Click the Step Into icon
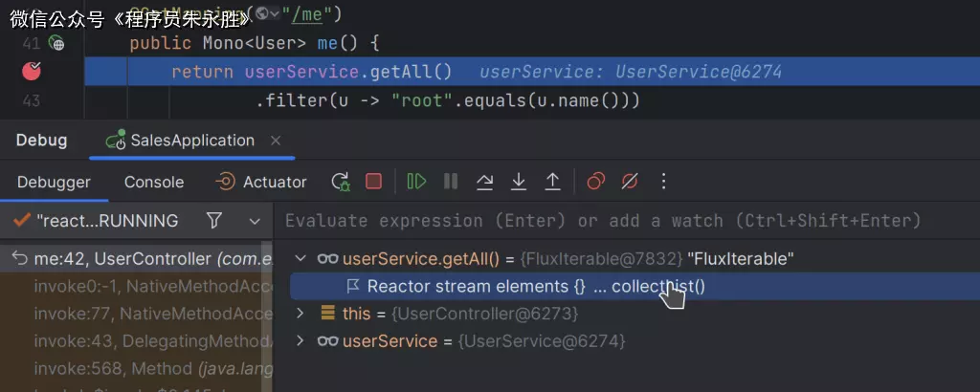Image resolution: width=980 pixels, height=392 pixels. [x=519, y=182]
